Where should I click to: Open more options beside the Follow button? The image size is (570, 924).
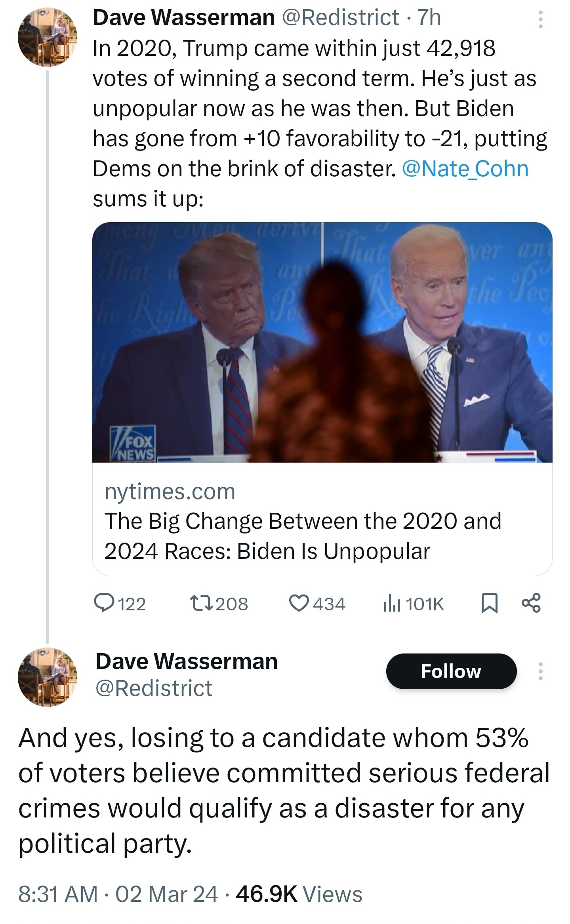tap(540, 671)
